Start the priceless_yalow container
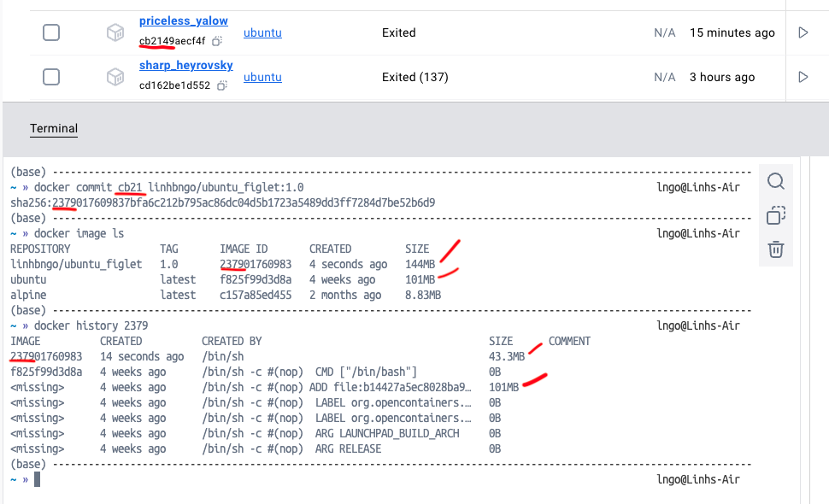The height and width of the screenshot is (504, 829). (803, 32)
